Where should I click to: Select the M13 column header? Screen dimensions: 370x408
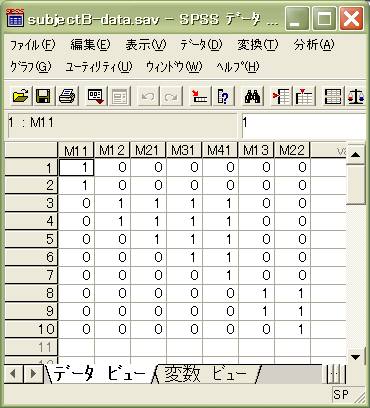pos(256,151)
